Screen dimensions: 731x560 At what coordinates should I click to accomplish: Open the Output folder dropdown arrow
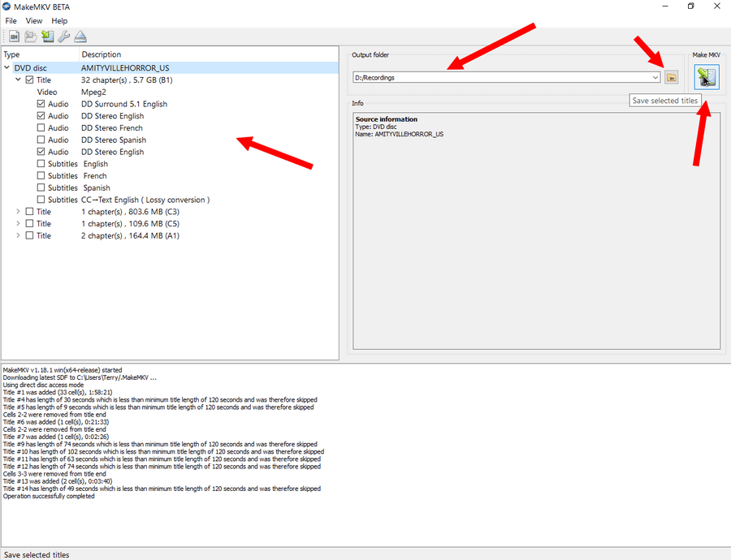point(655,77)
